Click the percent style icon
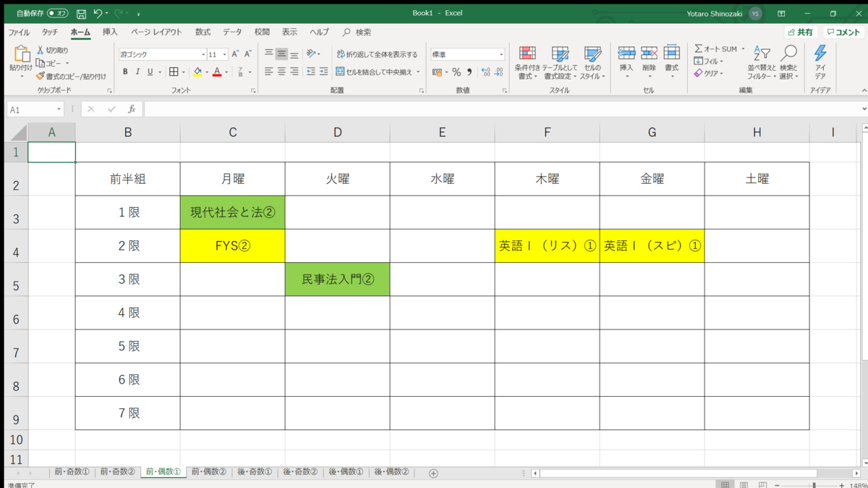Screen dimensions: 868x488 456,72
